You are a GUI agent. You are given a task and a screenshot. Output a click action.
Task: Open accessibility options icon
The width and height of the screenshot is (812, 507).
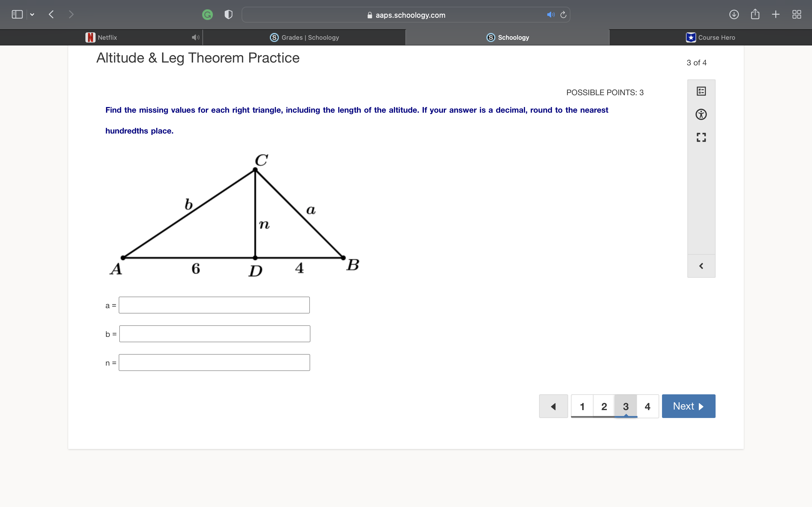(701, 114)
